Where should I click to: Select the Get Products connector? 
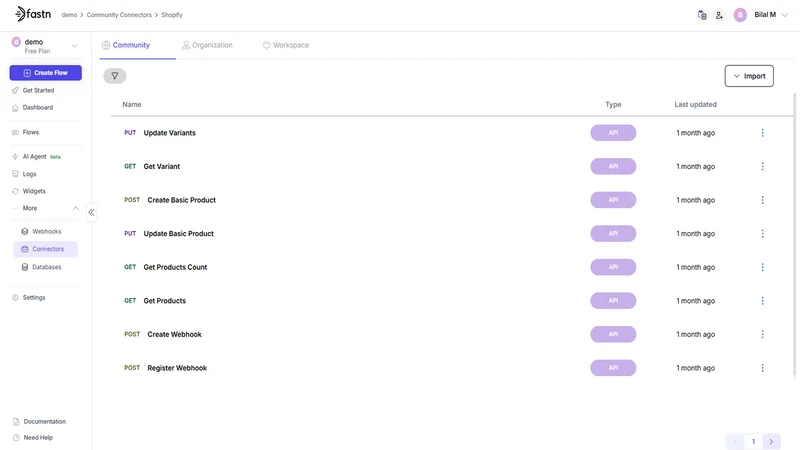[165, 301]
